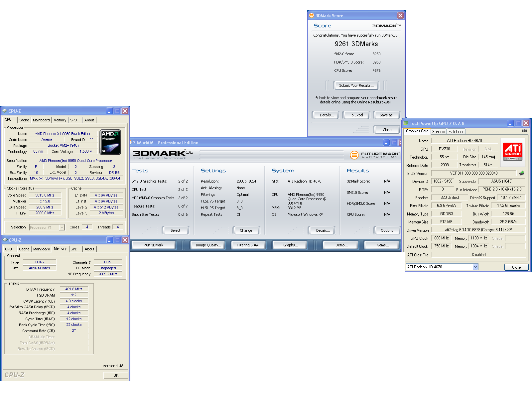Open Filtering & AA settings
This screenshot has height=399, width=532.
(x=249, y=245)
